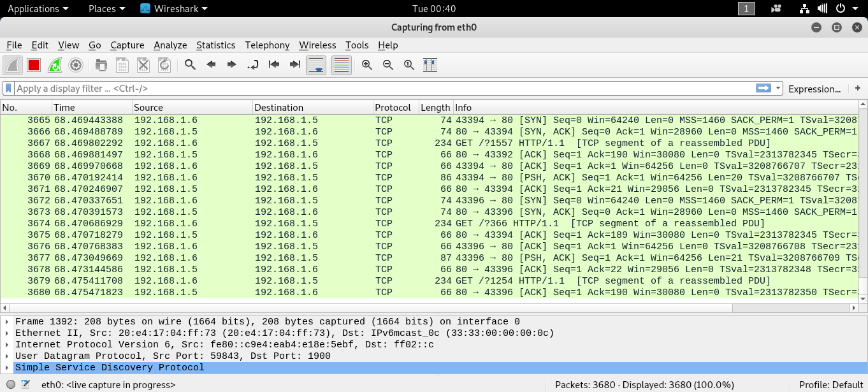Open the clock showing Tue 00:40
The height and width of the screenshot is (392, 868).
434,8
